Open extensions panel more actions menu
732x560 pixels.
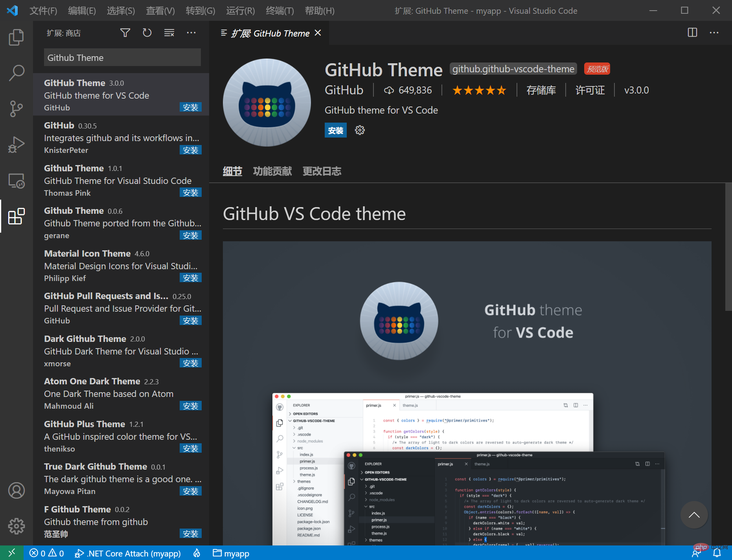(191, 33)
